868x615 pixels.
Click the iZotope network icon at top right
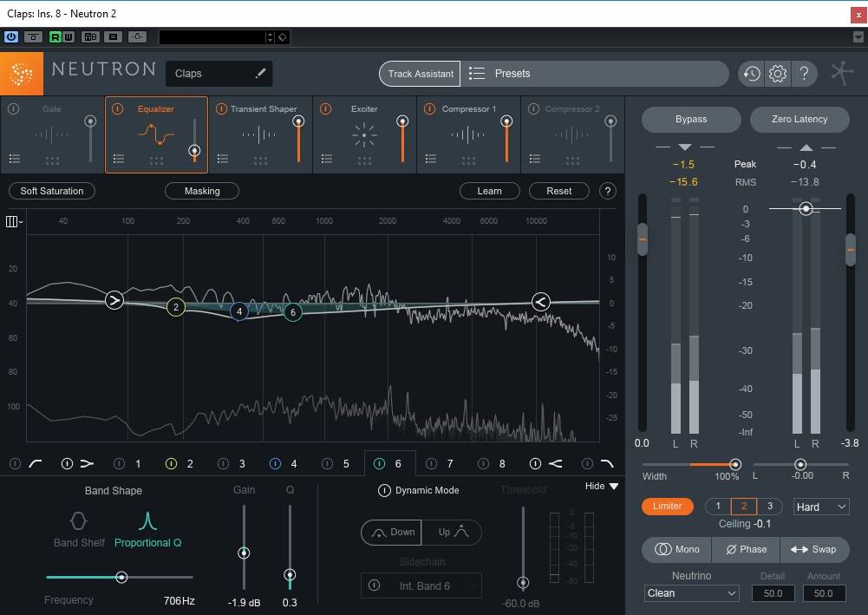(841, 74)
